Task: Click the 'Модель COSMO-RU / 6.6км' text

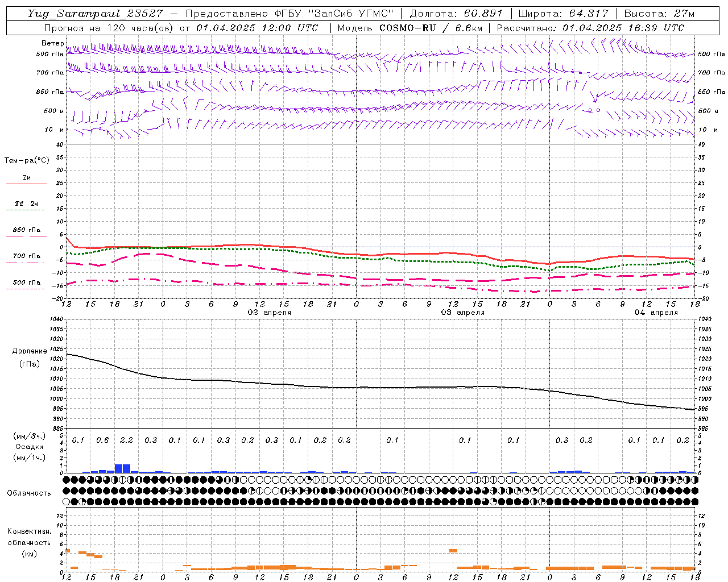Action: [x=410, y=28]
